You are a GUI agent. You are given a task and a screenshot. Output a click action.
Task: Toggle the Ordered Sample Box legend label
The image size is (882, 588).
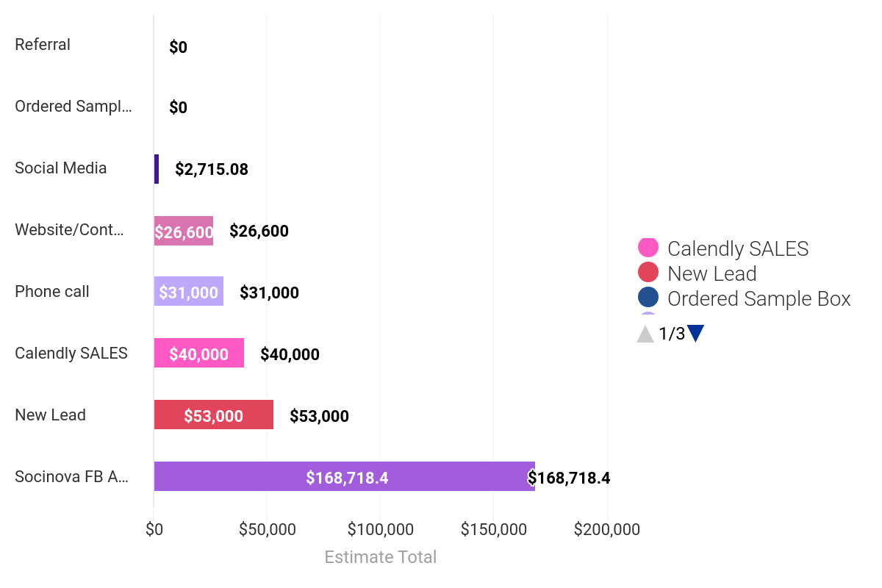click(759, 299)
